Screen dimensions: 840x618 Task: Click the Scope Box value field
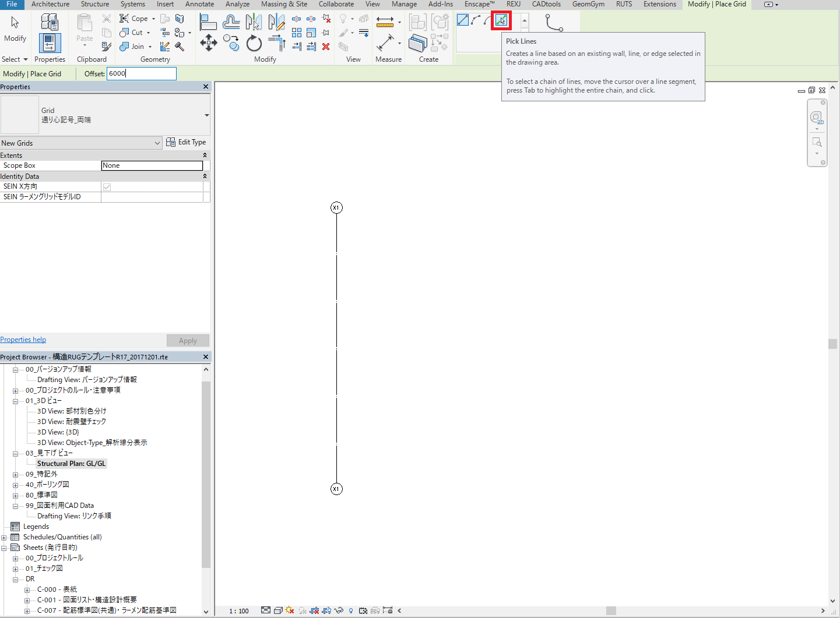pyautogui.click(x=152, y=165)
